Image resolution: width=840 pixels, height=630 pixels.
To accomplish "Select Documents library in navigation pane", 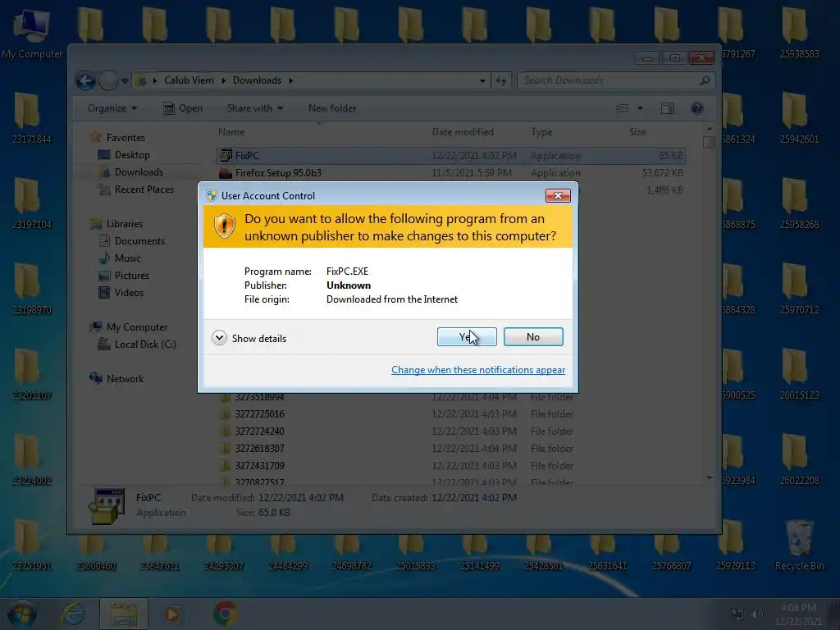I will (132, 241).
